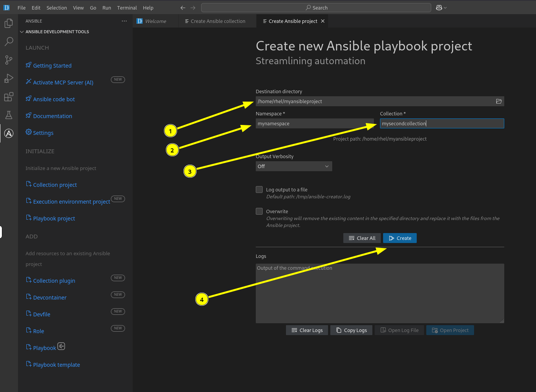The width and height of the screenshot is (536, 392).
Task: Click the Logs output text area
Action: [380, 293]
